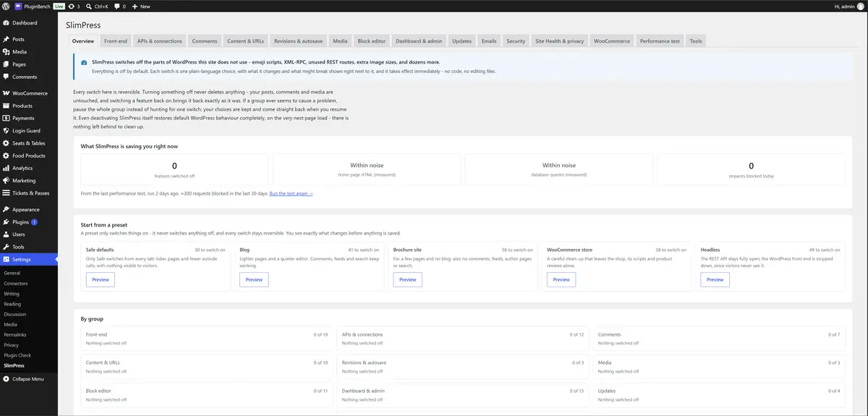The image size is (868, 416).
Task: Open the Pages icon in the sidebar
Action: pyautogui.click(x=6, y=64)
